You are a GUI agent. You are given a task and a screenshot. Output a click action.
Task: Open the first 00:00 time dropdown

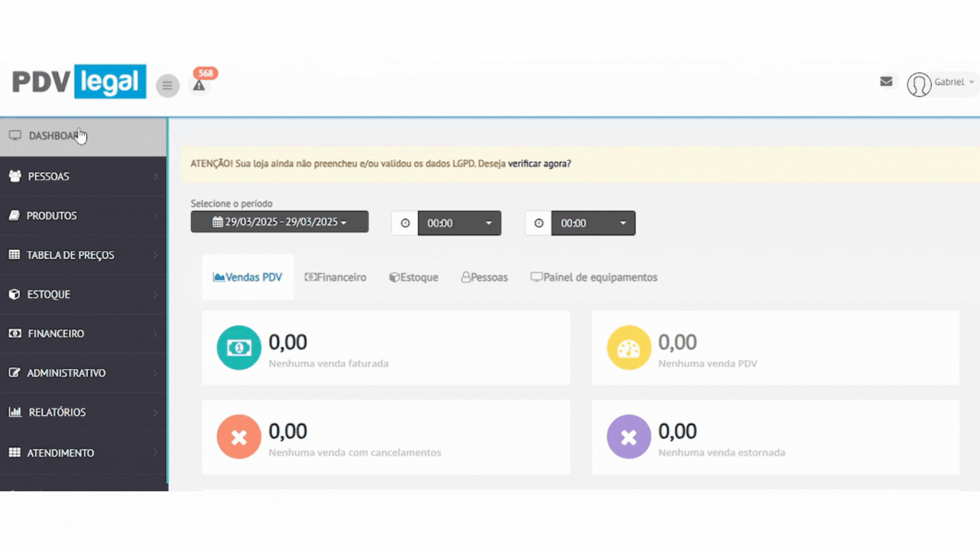click(x=459, y=223)
